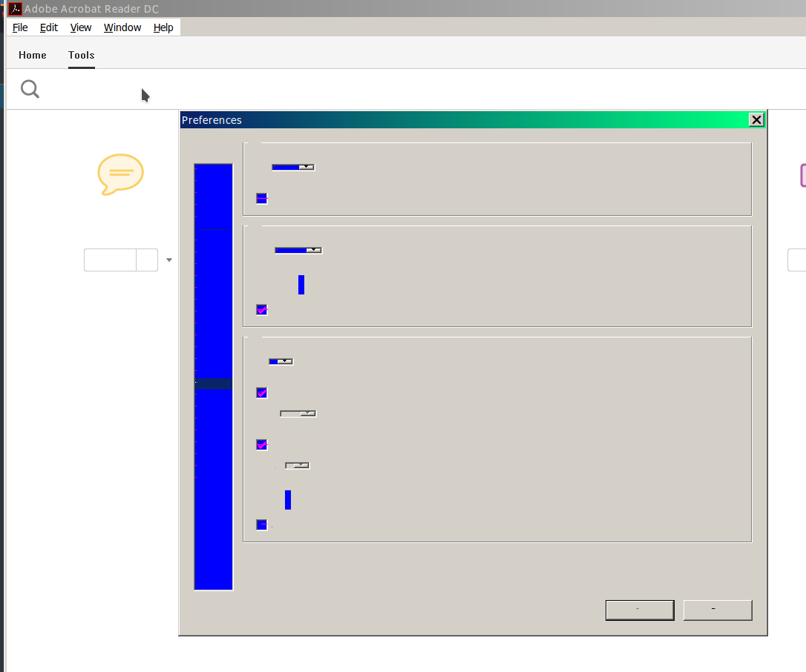Image resolution: width=806 pixels, height=672 pixels.
Task: Uncheck the checked checkbox in the middle group box
Action: pos(261,310)
